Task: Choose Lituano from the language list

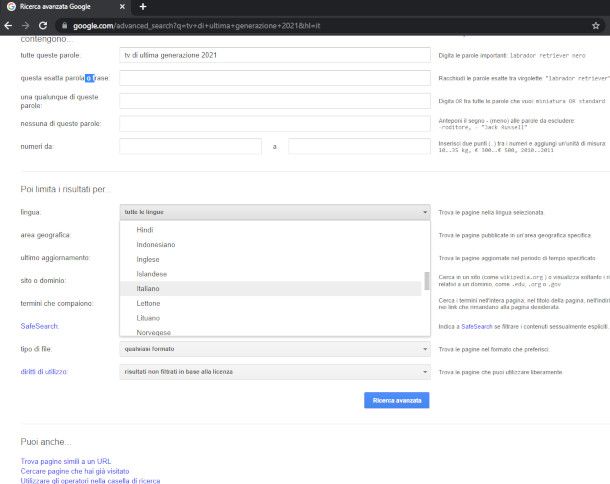Action: (x=271, y=318)
